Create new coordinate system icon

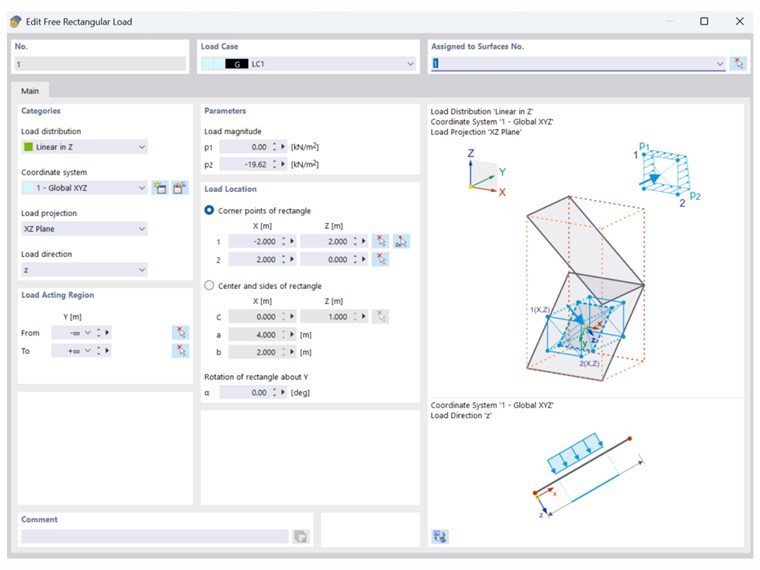click(159, 188)
